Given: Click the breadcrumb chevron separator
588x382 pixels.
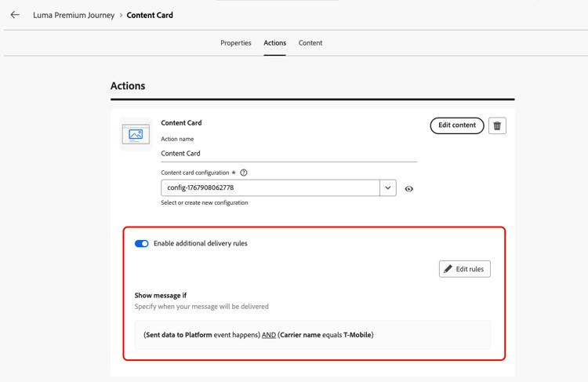Looking at the screenshot, I should (121, 15).
